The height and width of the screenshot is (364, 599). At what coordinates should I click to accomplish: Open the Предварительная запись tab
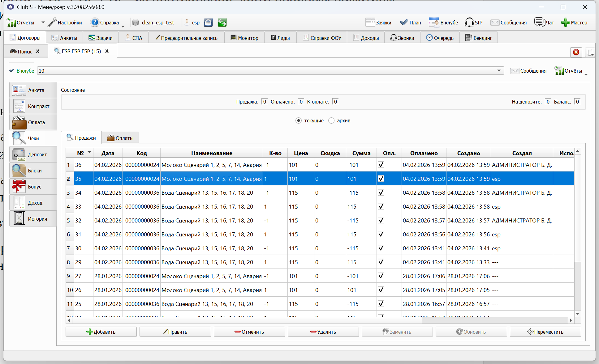tap(186, 38)
